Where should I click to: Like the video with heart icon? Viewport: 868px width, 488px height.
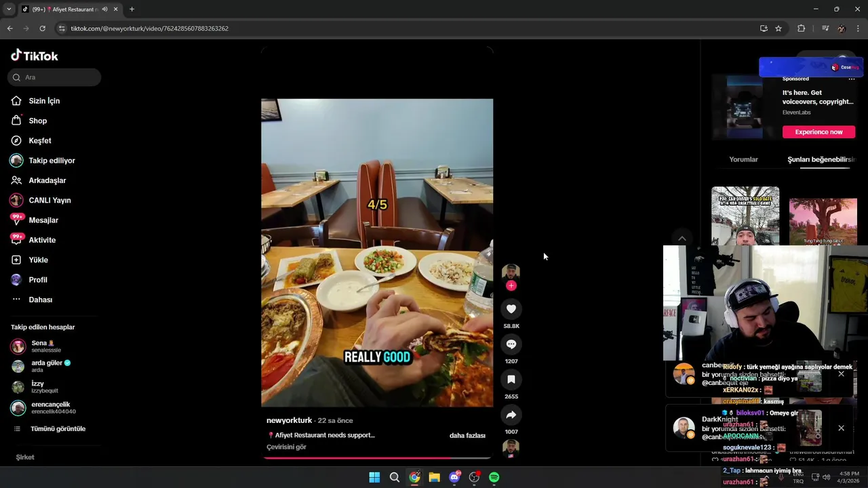pyautogui.click(x=511, y=309)
